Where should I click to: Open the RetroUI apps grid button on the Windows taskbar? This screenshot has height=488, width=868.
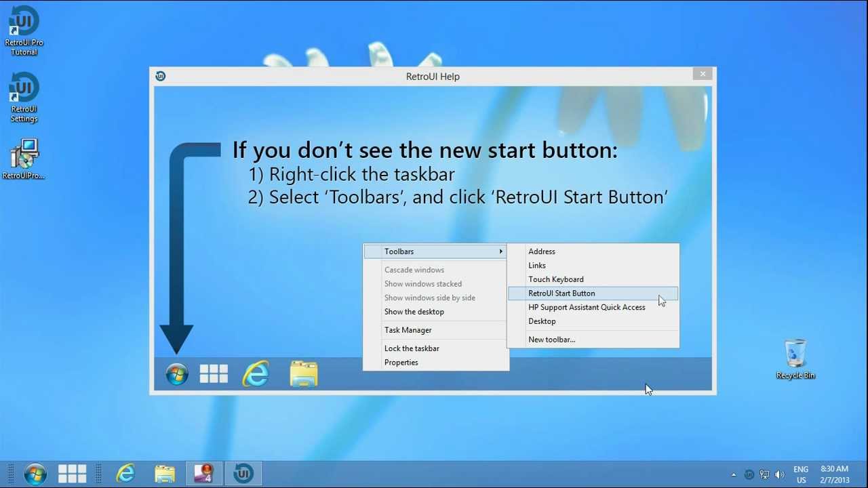coord(72,474)
